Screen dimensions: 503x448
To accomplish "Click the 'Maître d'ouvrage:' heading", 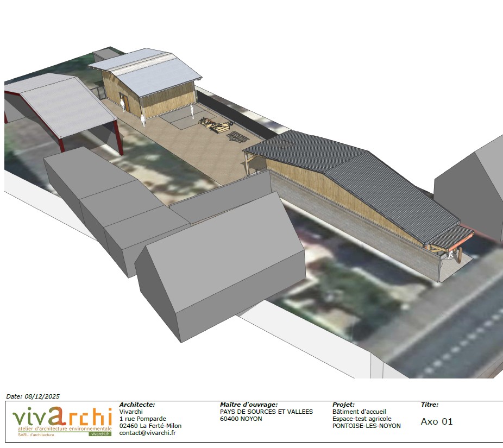I will coord(249,405).
